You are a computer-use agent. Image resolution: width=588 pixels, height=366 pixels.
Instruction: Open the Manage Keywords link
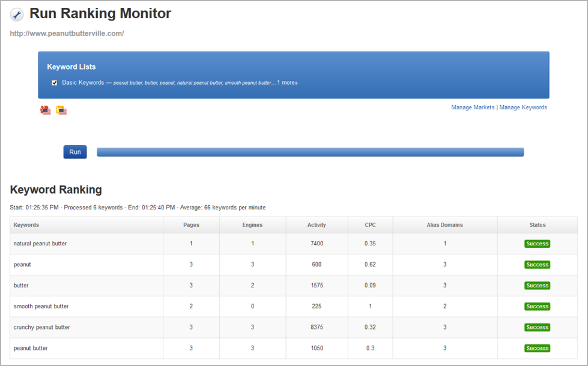point(523,107)
